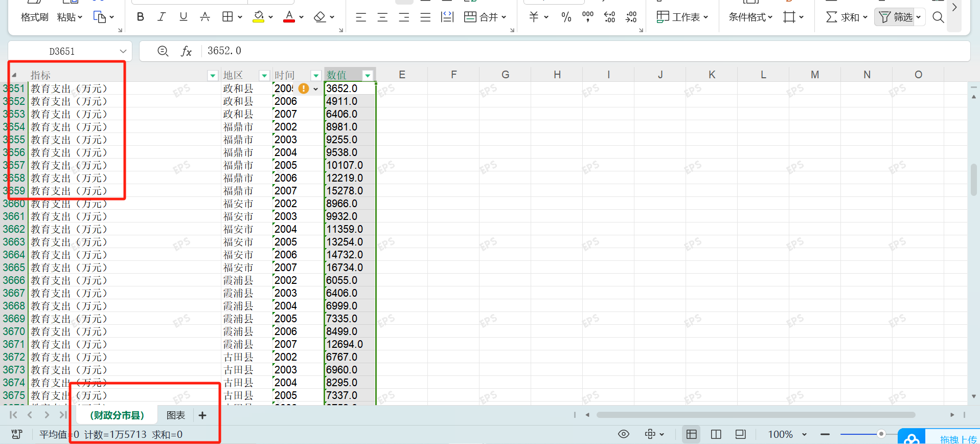Click the fx insert function icon
The image size is (980, 444).
(x=186, y=51)
